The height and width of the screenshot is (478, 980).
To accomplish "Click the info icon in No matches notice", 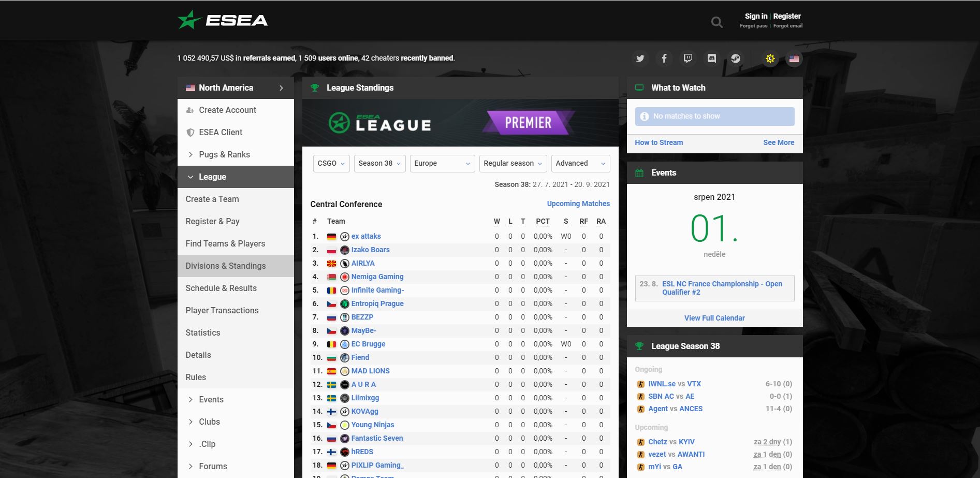I will point(645,117).
